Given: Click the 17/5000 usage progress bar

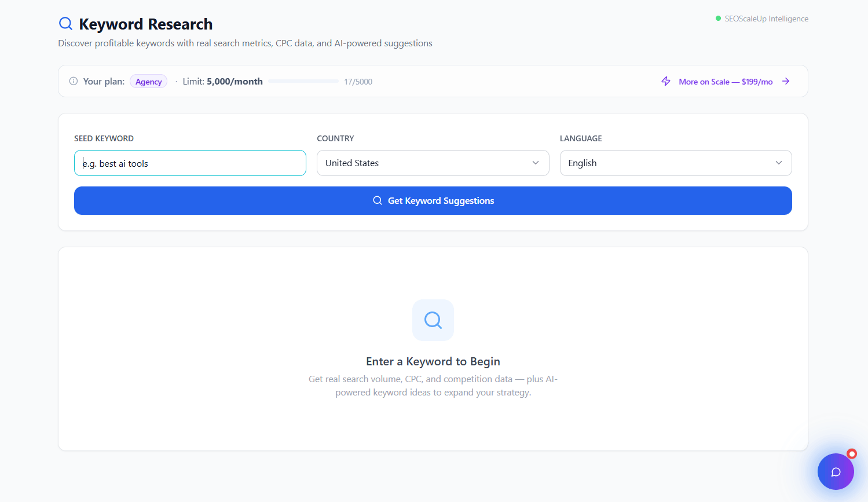Looking at the screenshot, I should coord(303,81).
